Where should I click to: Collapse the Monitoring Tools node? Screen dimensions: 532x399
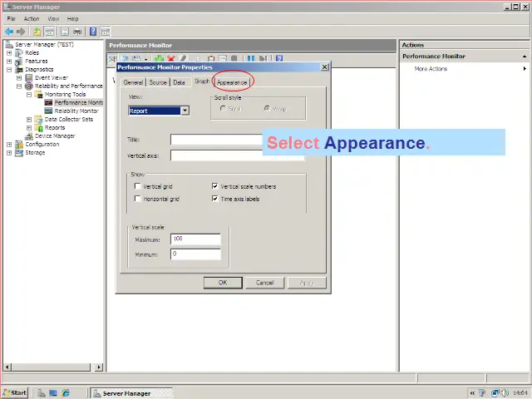click(x=29, y=94)
